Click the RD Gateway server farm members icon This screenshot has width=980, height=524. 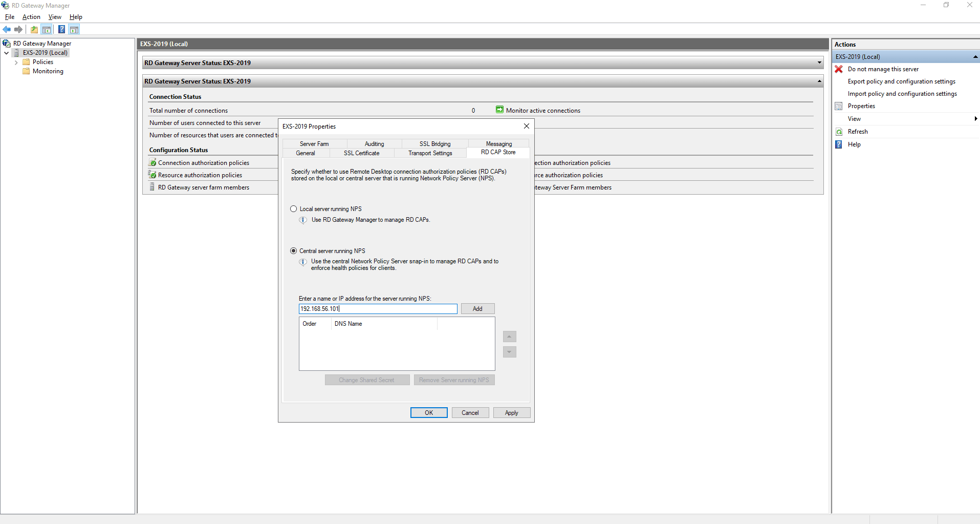click(153, 187)
